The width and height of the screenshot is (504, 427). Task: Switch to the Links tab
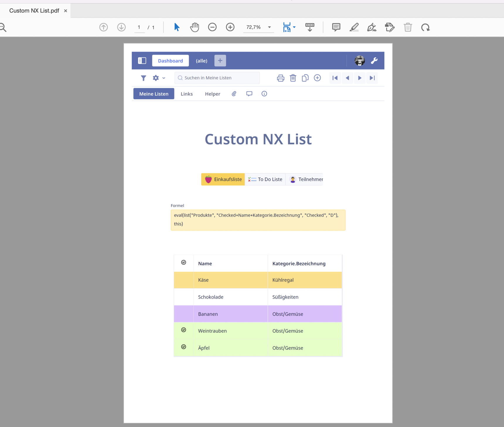pos(187,94)
